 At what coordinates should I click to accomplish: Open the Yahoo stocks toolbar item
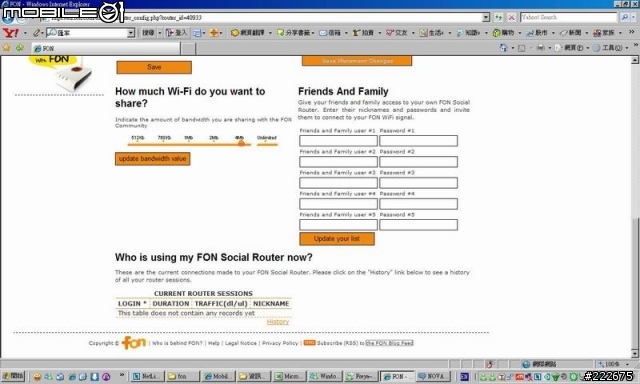[x=537, y=33]
